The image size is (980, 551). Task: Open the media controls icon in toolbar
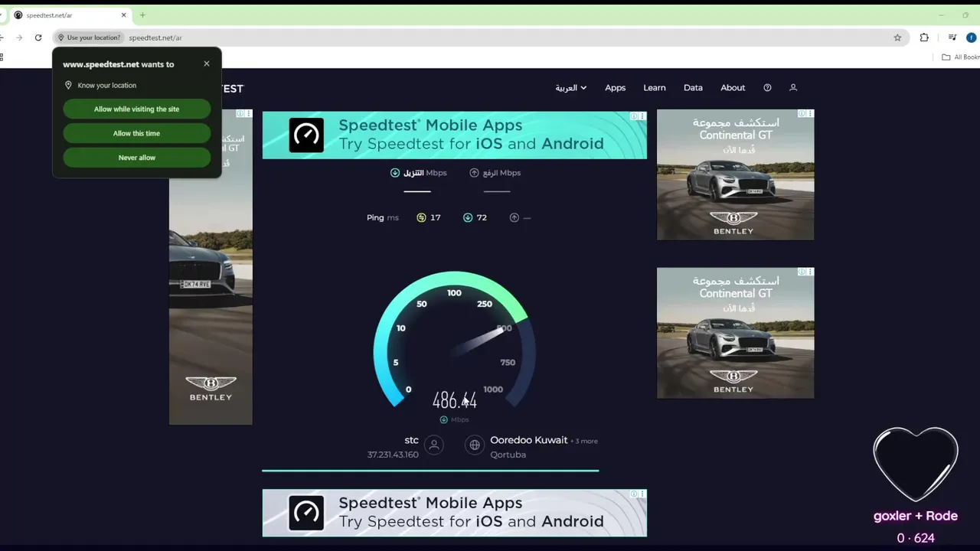952,37
